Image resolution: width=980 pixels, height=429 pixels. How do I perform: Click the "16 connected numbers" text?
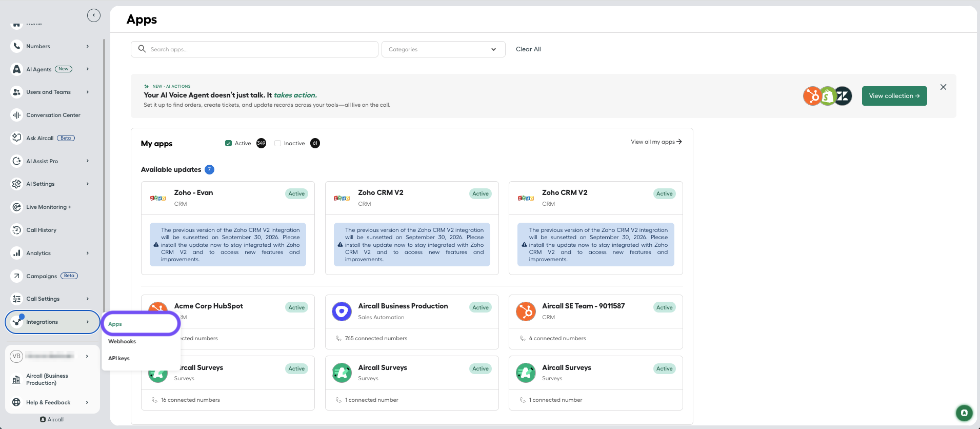190,400
